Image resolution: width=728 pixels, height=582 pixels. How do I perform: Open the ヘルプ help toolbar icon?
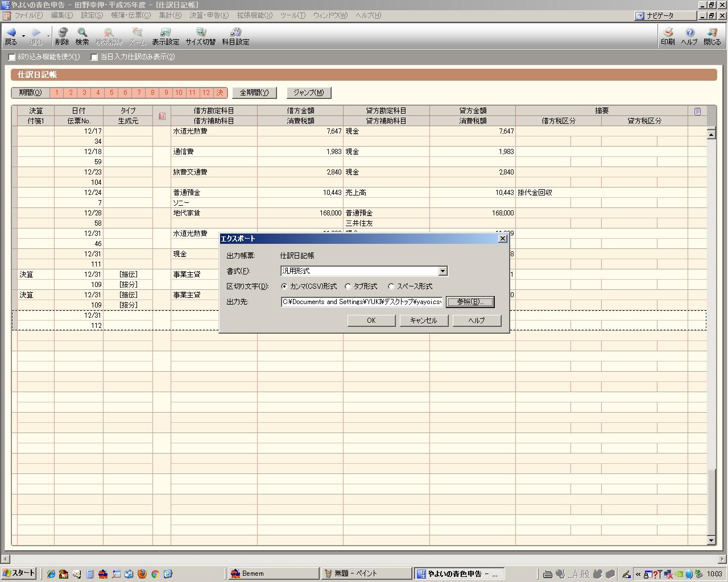tap(689, 36)
